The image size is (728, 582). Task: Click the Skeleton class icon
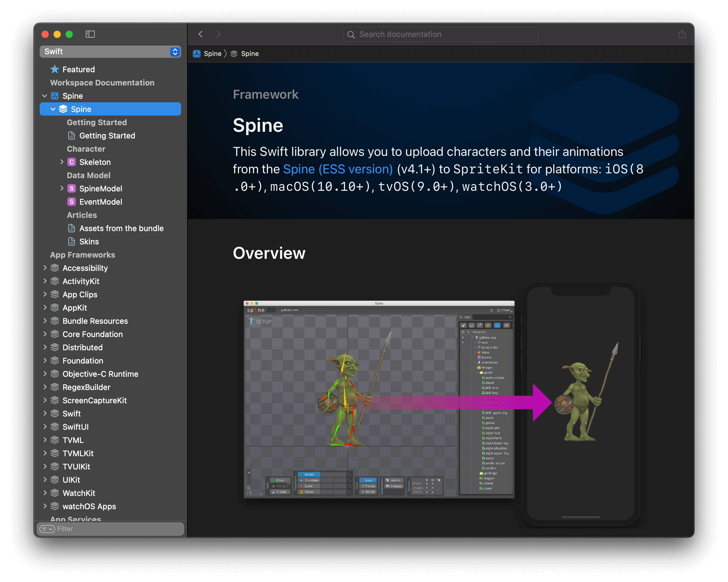click(71, 162)
